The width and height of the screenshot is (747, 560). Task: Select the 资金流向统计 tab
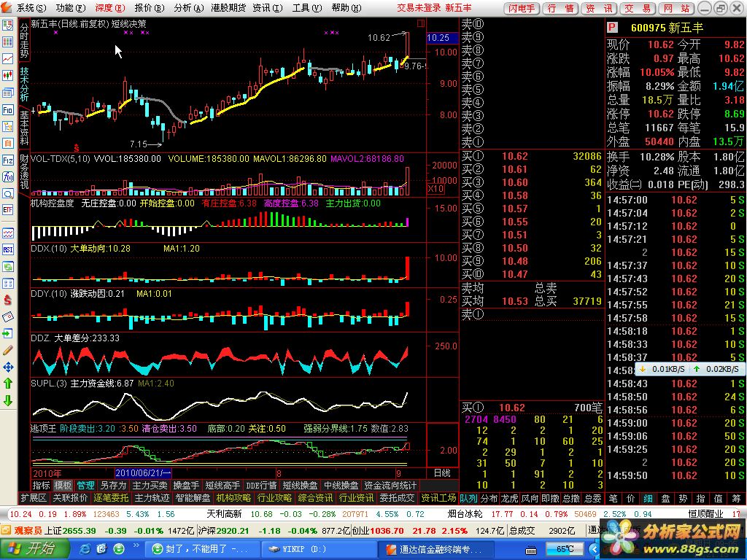point(390,485)
